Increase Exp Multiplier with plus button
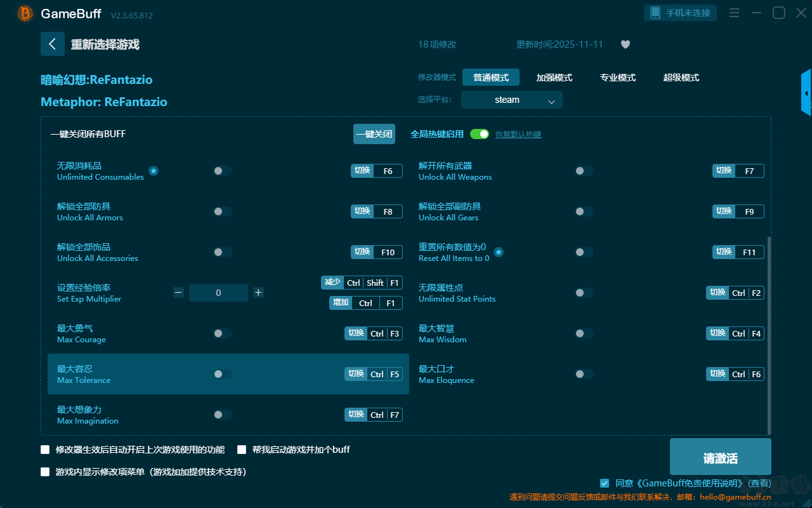Viewport: 812px width, 508px height. click(258, 293)
